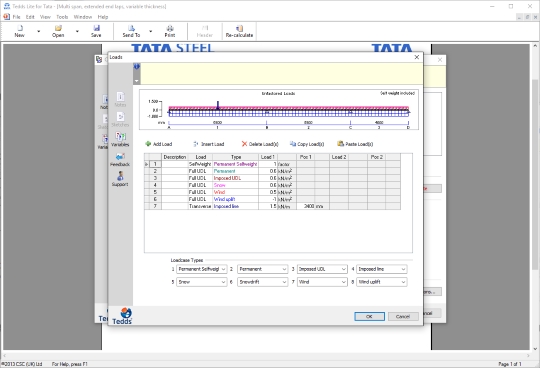Select the Imposed UDL type cell
This screenshot has height=368, width=540.
tap(235, 178)
